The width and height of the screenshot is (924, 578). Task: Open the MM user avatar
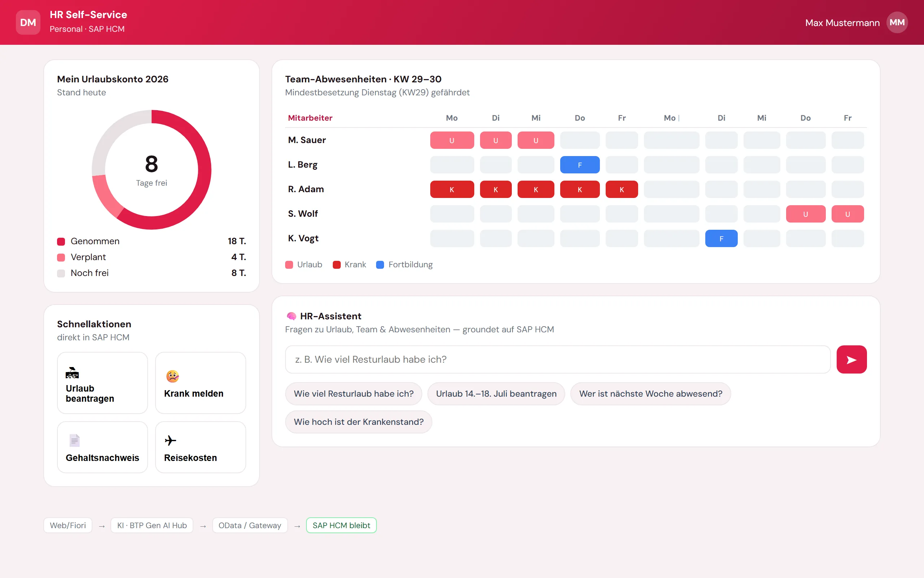[x=897, y=22]
